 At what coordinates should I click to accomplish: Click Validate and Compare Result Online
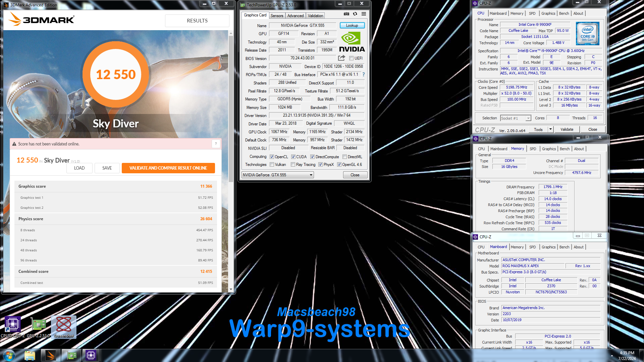168,168
